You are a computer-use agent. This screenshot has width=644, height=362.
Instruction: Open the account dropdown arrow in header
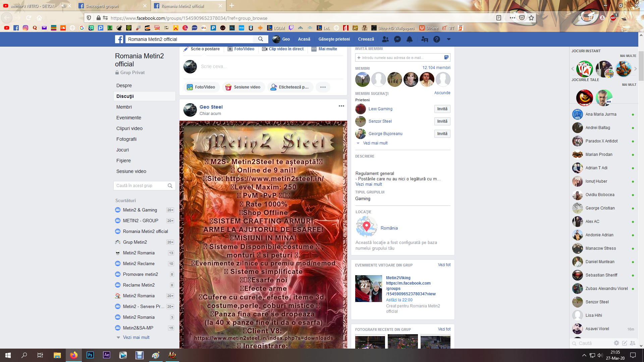(448, 39)
